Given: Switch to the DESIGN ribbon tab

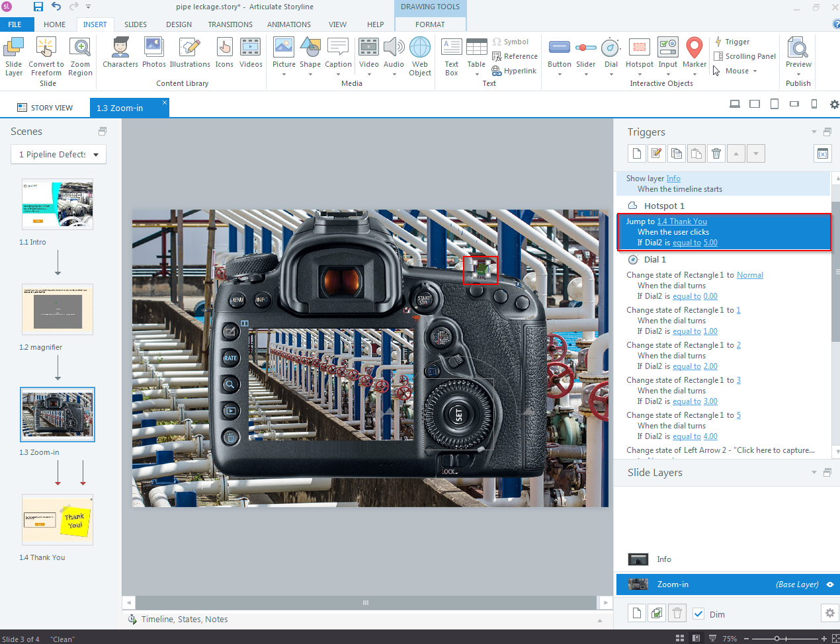Looking at the screenshot, I should point(179,24).
